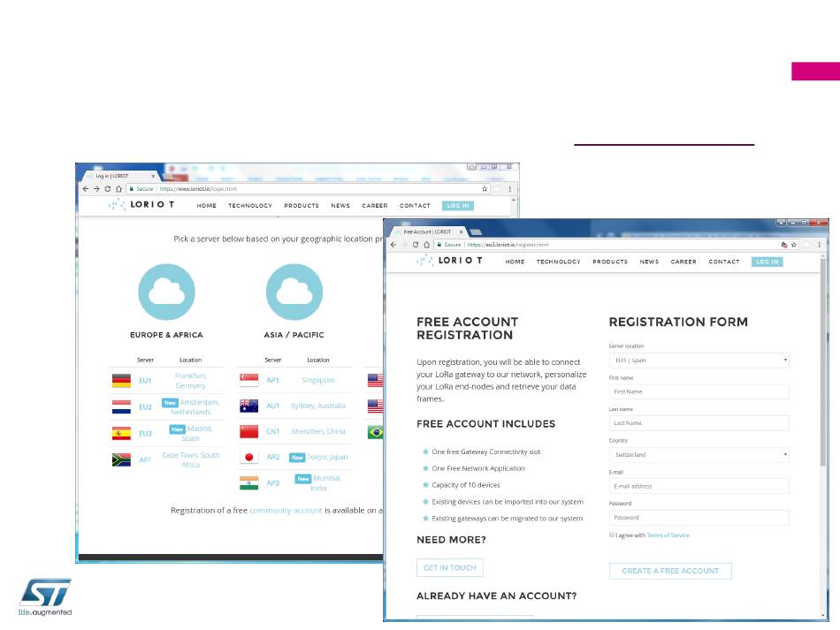The image size is (840, 630).
Task: Select the Log in | LORIOT browser tab
Action: [x=120, y=176]
